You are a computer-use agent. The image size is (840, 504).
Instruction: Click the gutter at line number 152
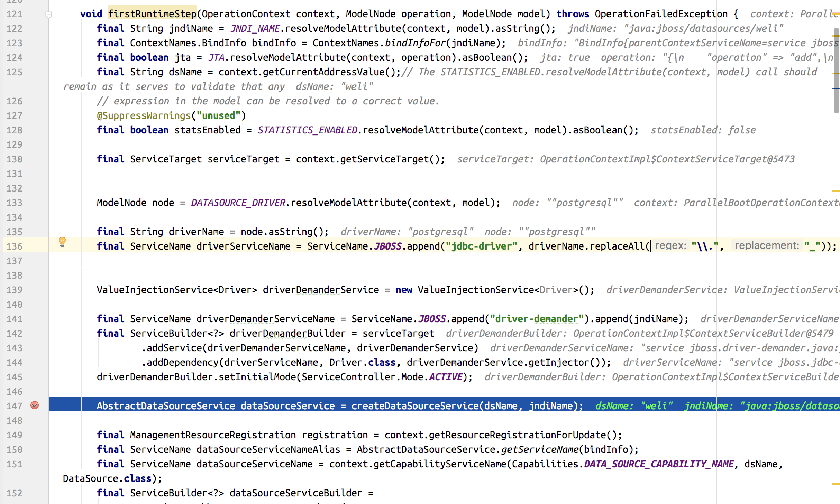[x=15, y=493]
